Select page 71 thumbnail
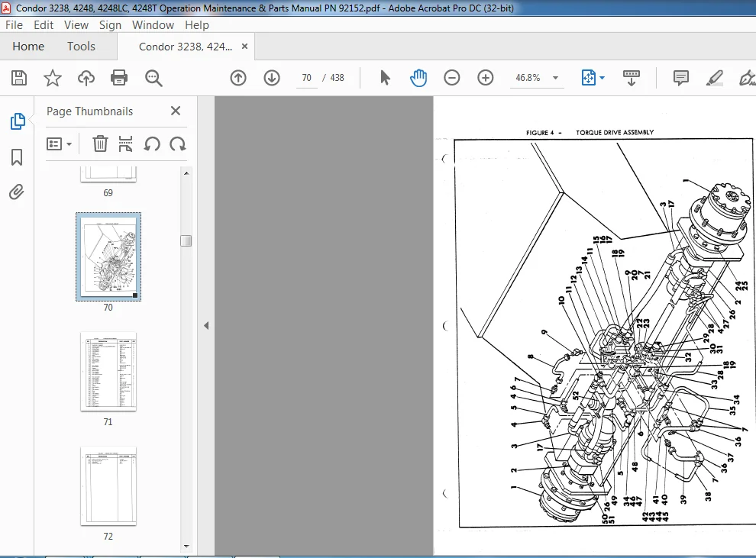Viewport: 756px width, 558px height. point(108,372)
